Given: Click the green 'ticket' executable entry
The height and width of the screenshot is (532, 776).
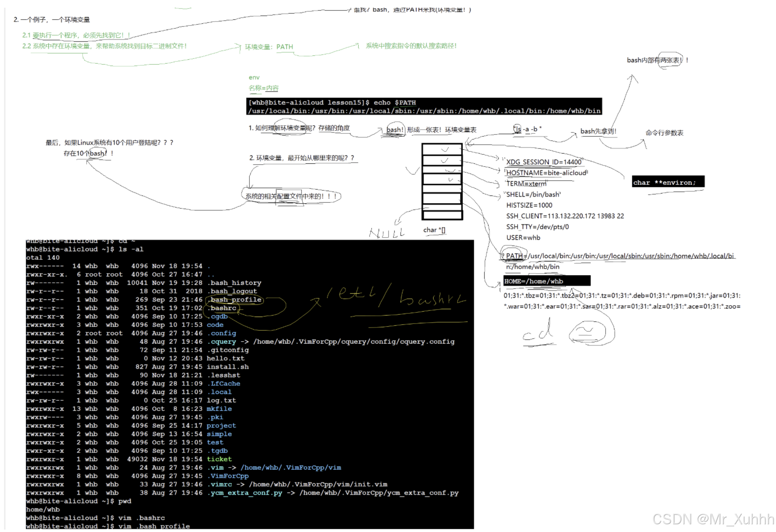Looking at the screenshot, I should click(x=219, y=459).
